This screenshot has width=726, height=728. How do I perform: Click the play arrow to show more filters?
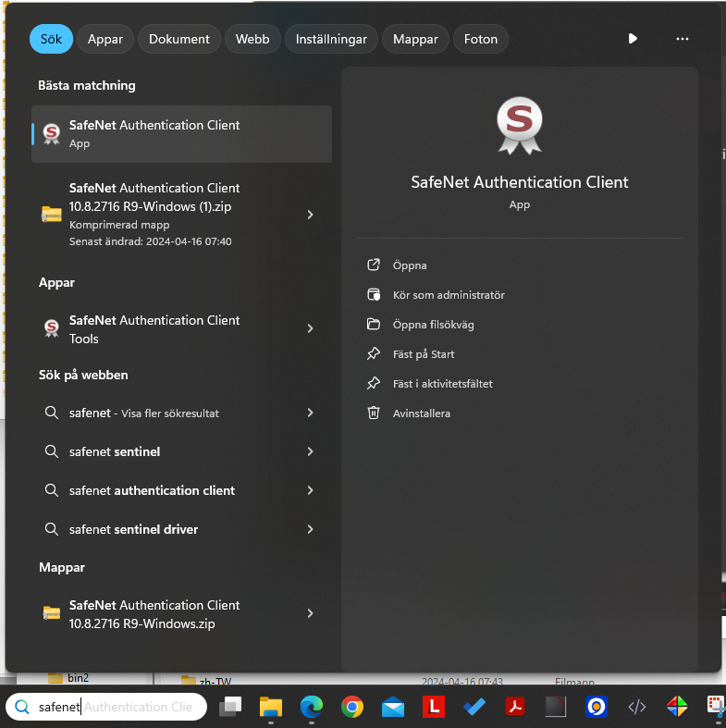(x=633, y=39)
